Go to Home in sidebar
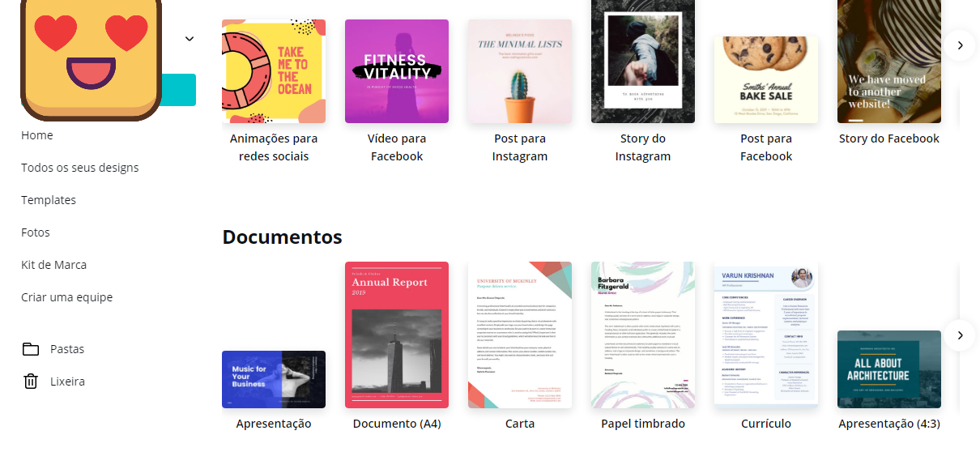The height and width of the screenshot is (469, 980). (37, 135)
